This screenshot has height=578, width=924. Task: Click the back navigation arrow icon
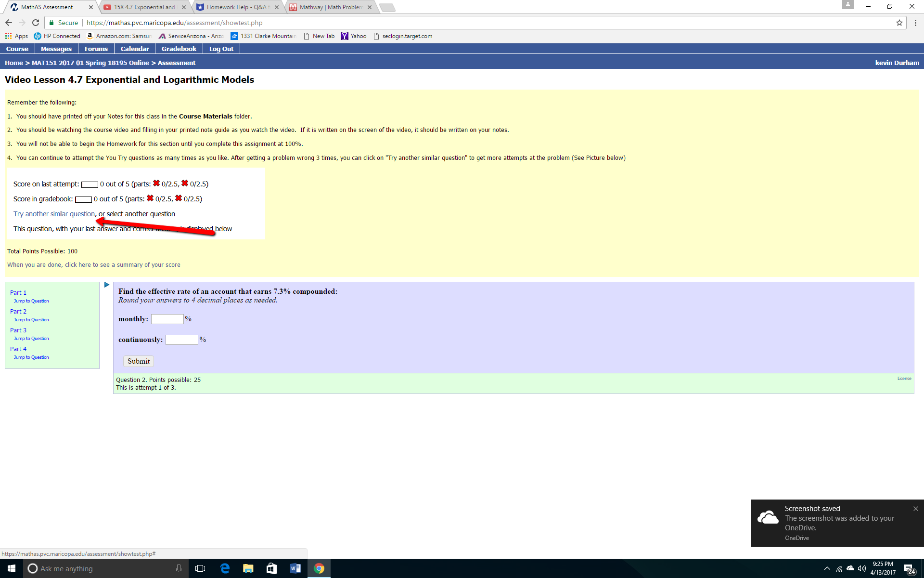pos(9,22)
